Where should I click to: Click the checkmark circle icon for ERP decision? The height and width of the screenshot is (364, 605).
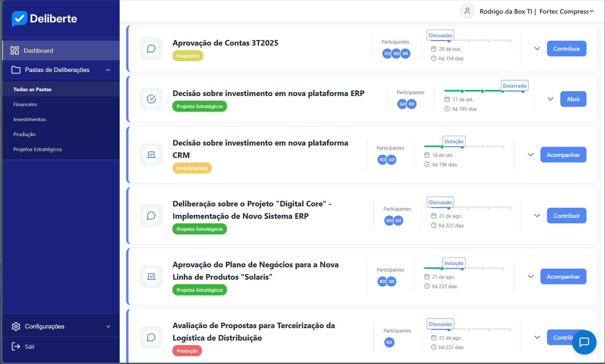(151, 99)
